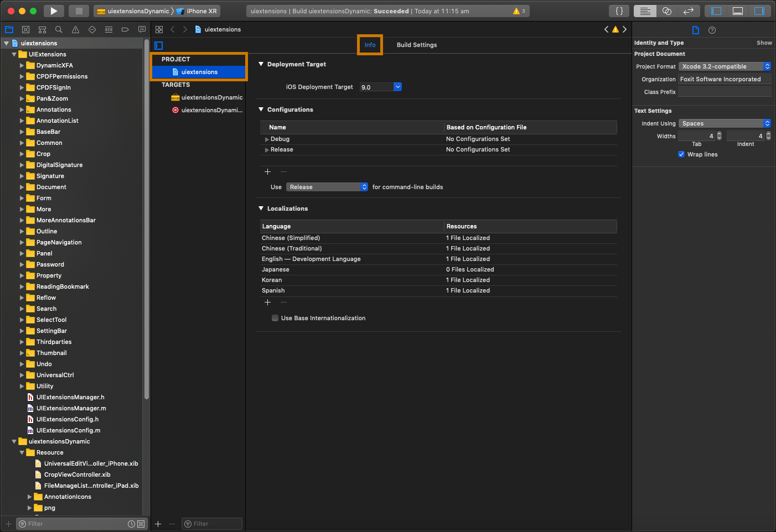
Task: Open the Symbol navigator
Action: coord(42,29)
